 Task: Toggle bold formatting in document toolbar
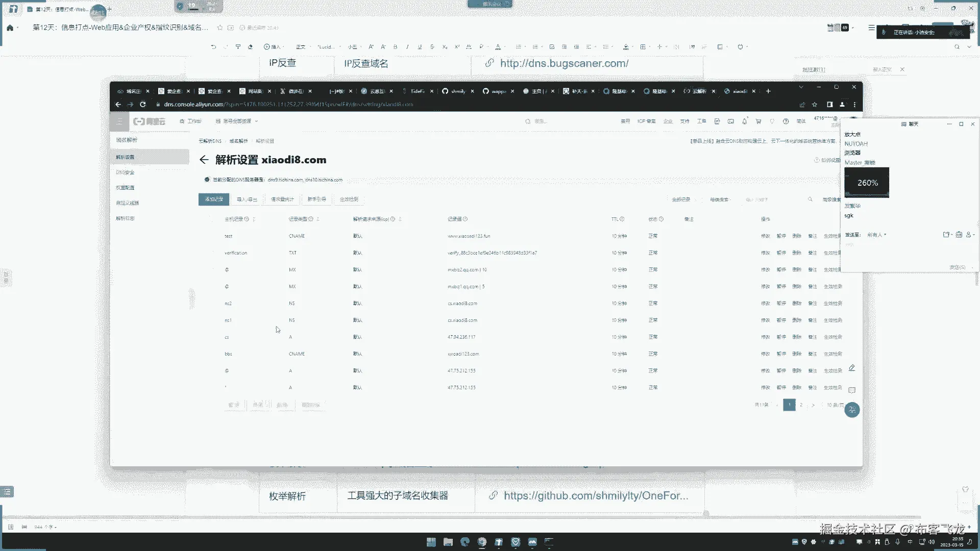pos(395,47)
